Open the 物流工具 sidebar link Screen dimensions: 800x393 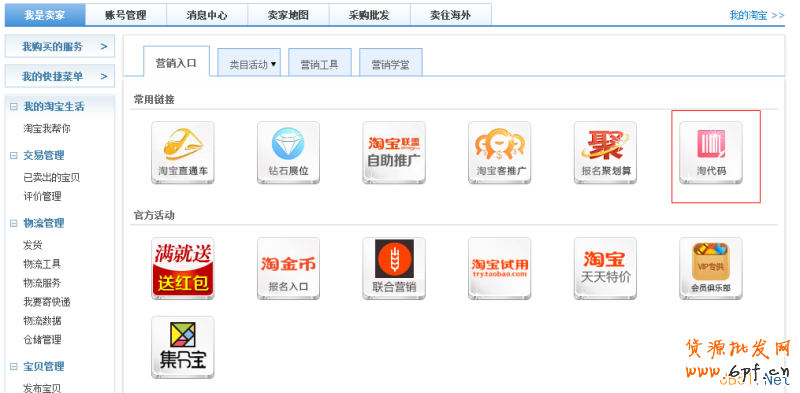point(42,264)
